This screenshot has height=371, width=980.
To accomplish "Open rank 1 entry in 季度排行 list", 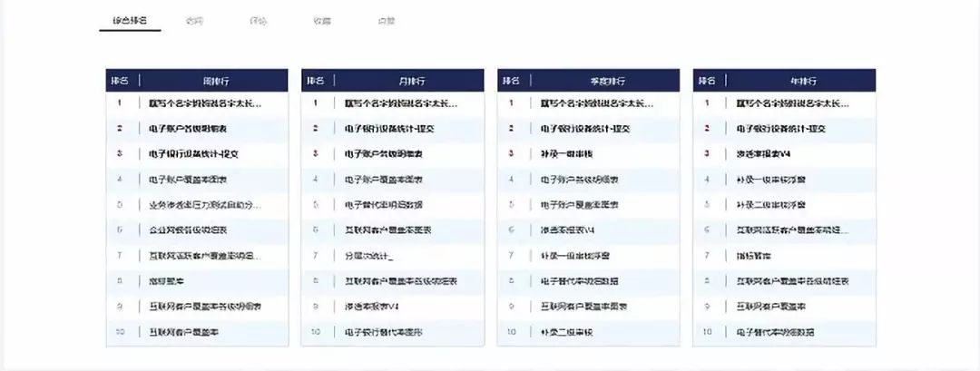I will [x=597, y=103].
